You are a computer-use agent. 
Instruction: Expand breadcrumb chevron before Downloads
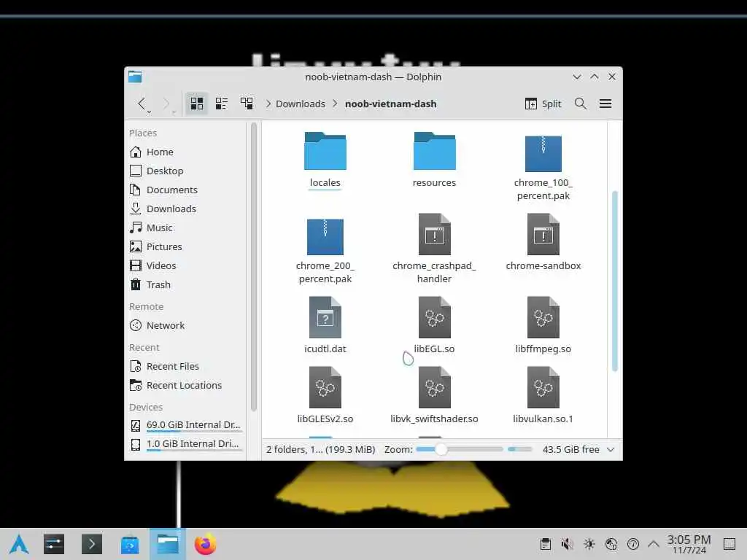tap(268, 104)
